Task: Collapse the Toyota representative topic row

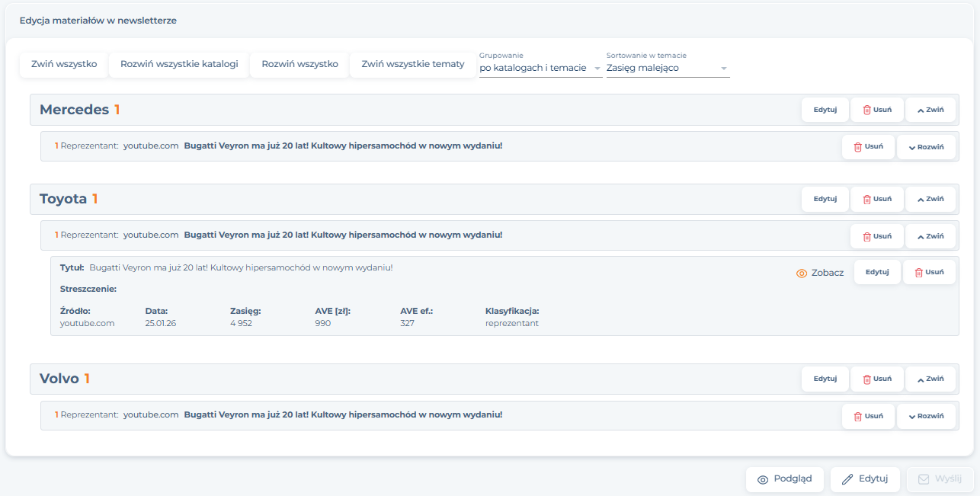Action: (x=930, y=236)
